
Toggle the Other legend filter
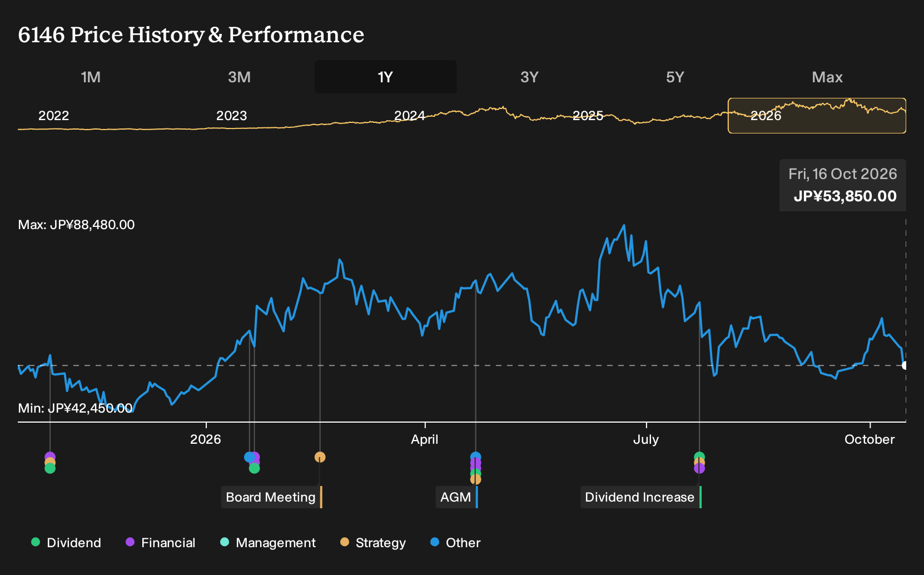[x=455, y=543]
